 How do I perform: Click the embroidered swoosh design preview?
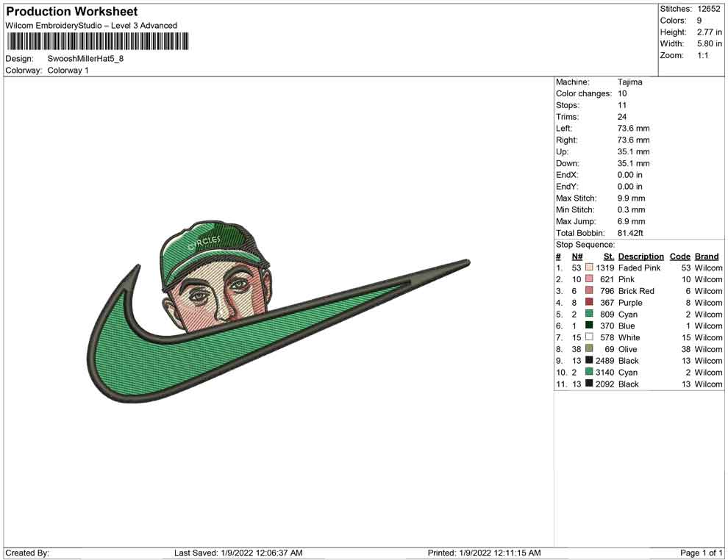tap(279, 312)
